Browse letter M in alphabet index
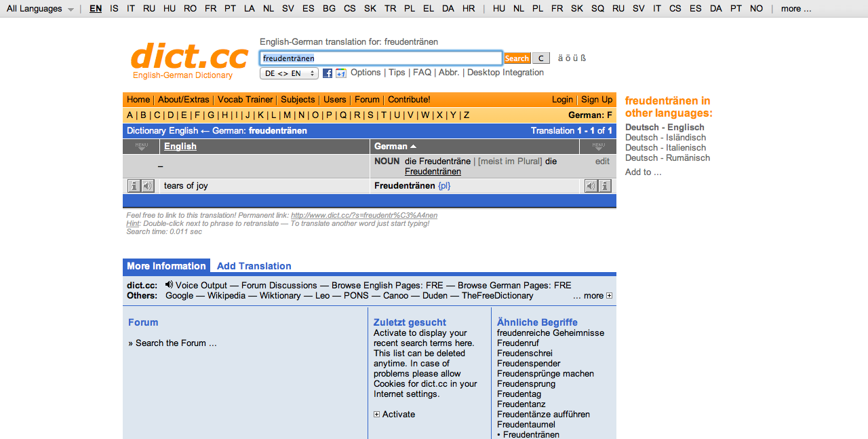The width and height of the screenshot is (868, 439). [287, 115]
